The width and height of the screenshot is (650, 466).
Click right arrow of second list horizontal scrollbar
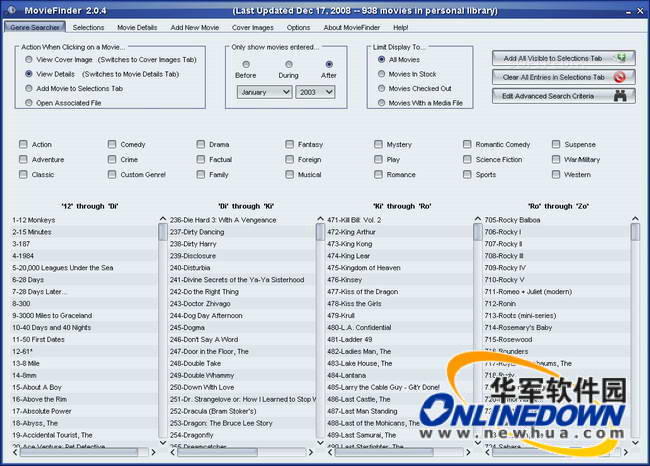point(310,452)
